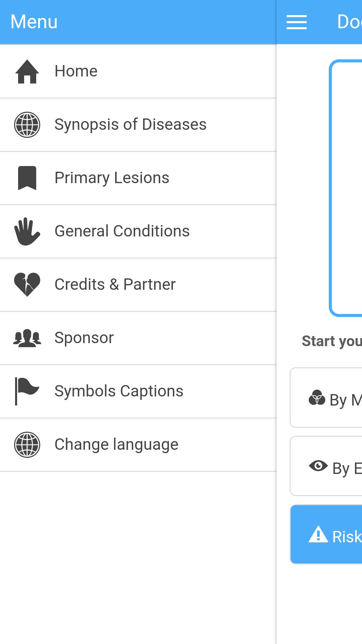This screenshot has width=362, height=644.
Task: Click the broken heart icon
Action: coord(27,284)
